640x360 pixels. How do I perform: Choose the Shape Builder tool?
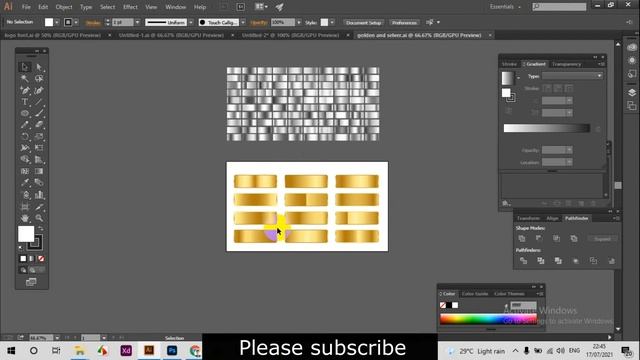tap(25, 159)
